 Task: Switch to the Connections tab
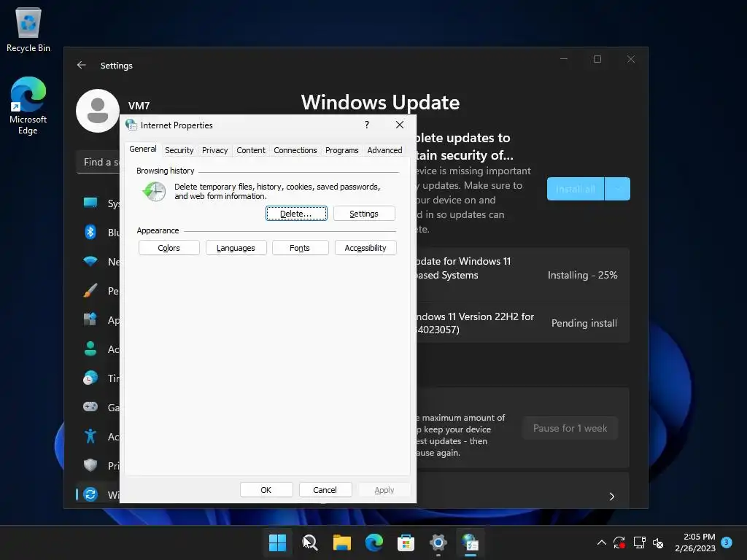click(x=295, y=150)
